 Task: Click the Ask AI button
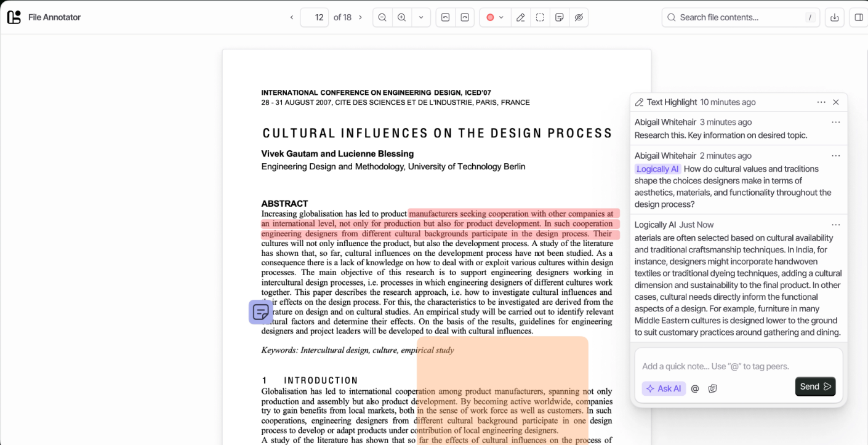point(664,388)
